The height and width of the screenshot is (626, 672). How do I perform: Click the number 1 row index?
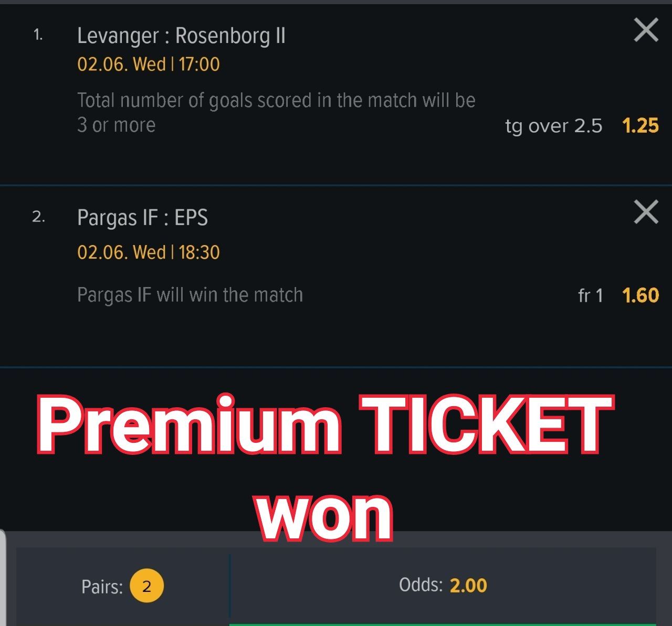coord(38,35)
